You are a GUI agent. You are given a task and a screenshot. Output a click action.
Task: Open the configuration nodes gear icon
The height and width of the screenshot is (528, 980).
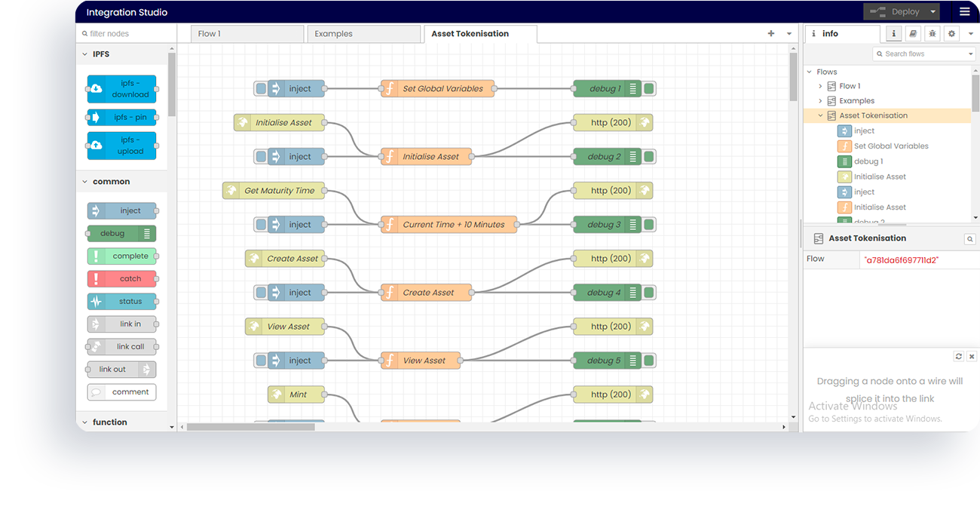coord(951,33)
